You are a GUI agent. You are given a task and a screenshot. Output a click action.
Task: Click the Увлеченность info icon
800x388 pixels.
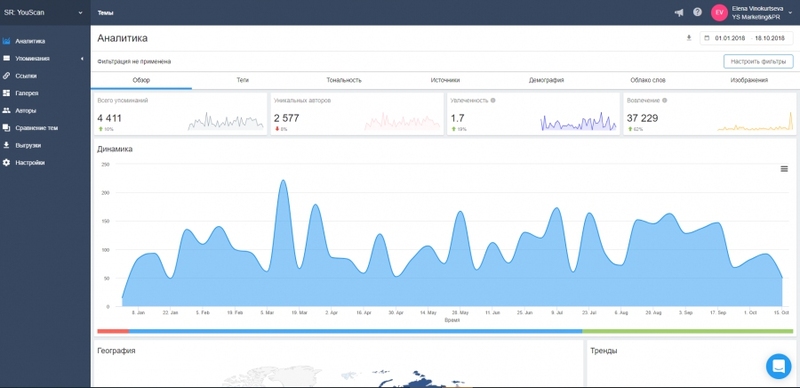point(493,101)
